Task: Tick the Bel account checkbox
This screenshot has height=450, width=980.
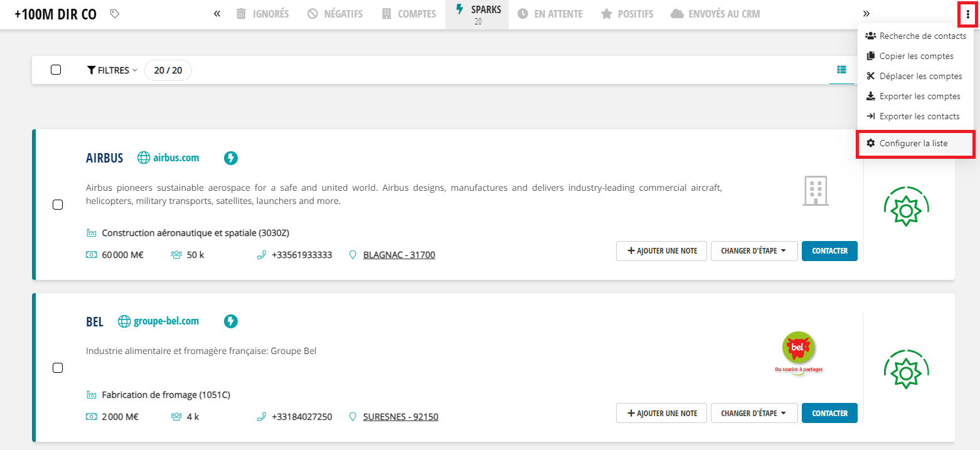Action: coord(58,368)
